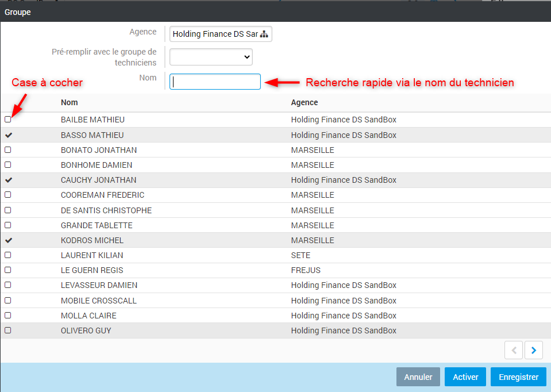This screenshot has width=551, height=392.
Task: Open the pre-fill technician group dropdown
Action: pos(211,56)
